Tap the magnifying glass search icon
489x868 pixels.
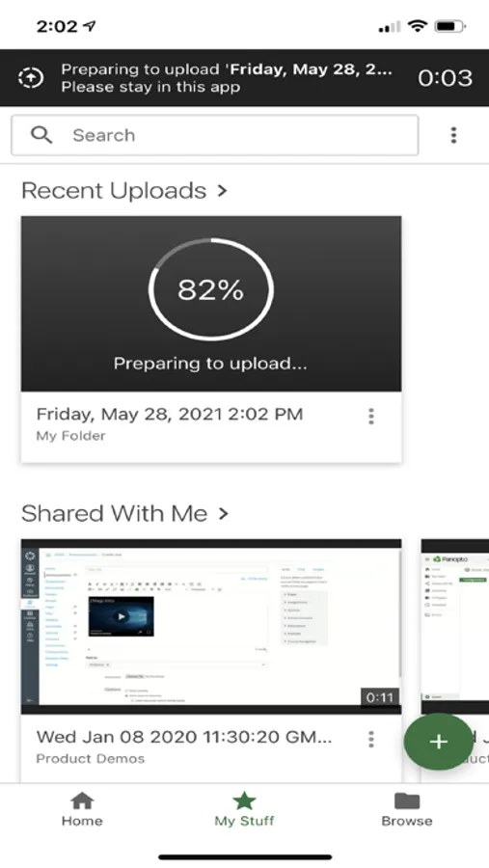[41, 134]
